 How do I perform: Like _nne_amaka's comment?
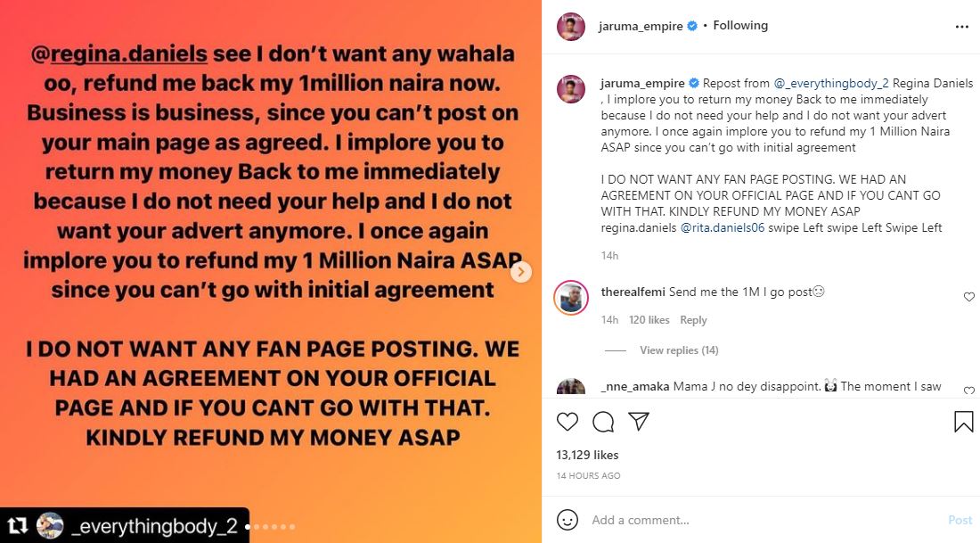969,391
